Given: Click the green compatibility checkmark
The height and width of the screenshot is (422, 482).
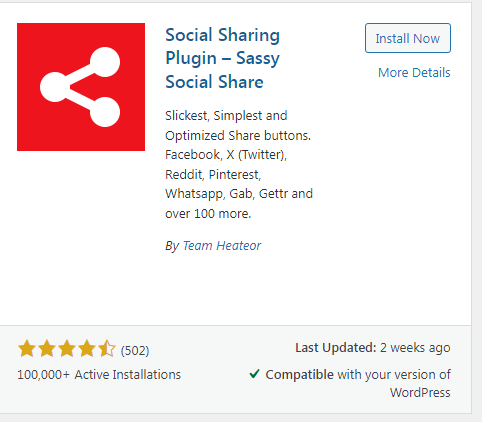Looking at the screenshot, I should 254,374.
